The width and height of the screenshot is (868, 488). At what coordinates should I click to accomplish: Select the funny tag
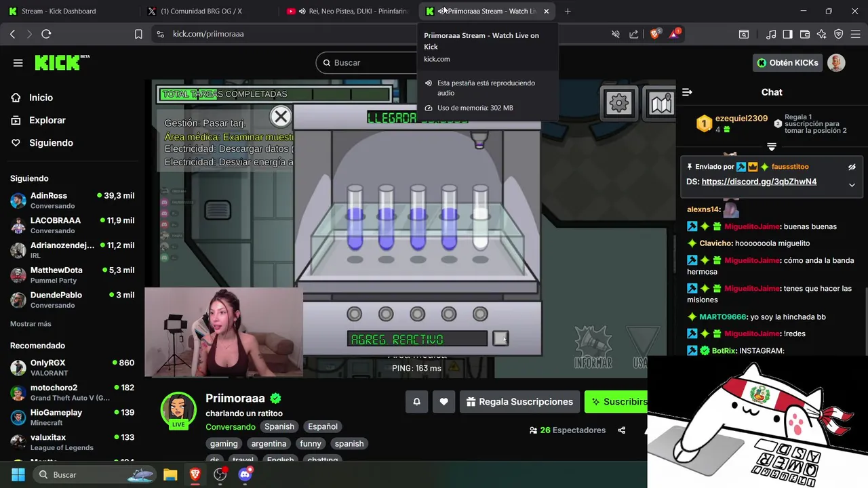[x=311, y=443]
